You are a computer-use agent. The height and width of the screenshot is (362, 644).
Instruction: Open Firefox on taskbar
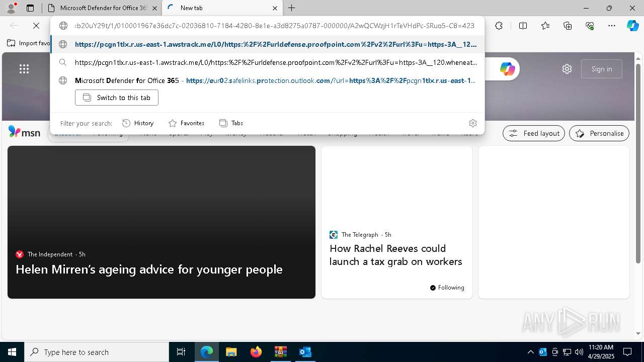point(256,352)
